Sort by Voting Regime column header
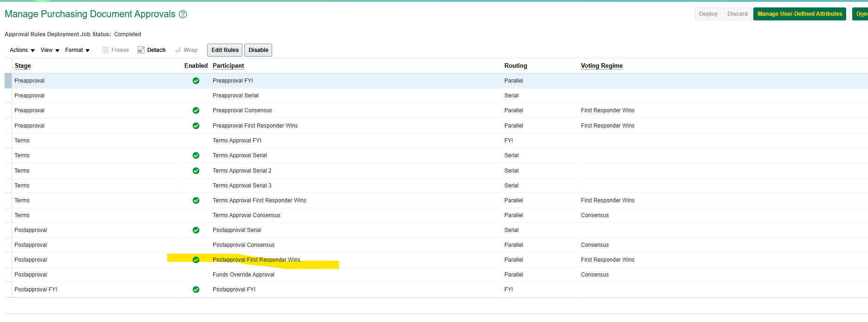868x322 pixels. (x=601, y=66)
